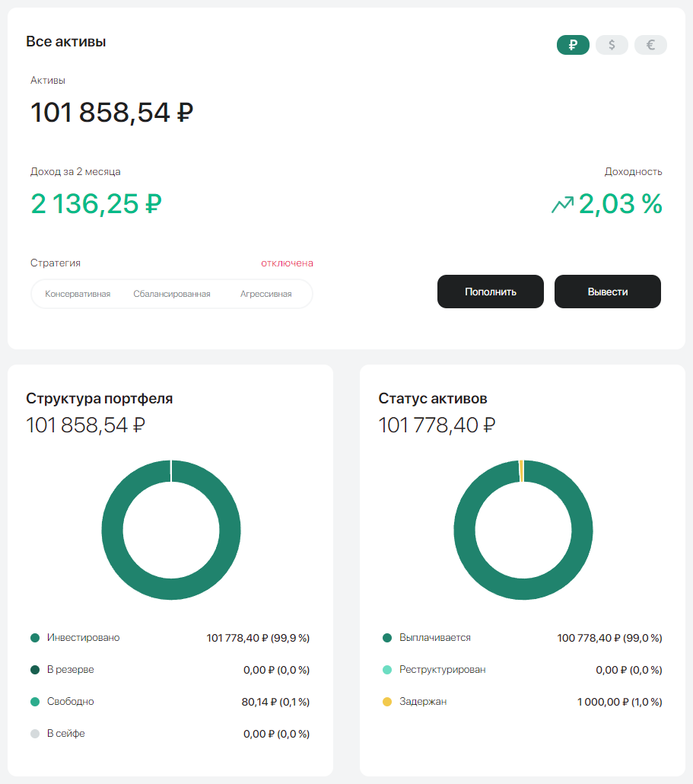Click the upward trend arrow next to доходность
This screenshot has height=784, width=693.
(561, 204)
